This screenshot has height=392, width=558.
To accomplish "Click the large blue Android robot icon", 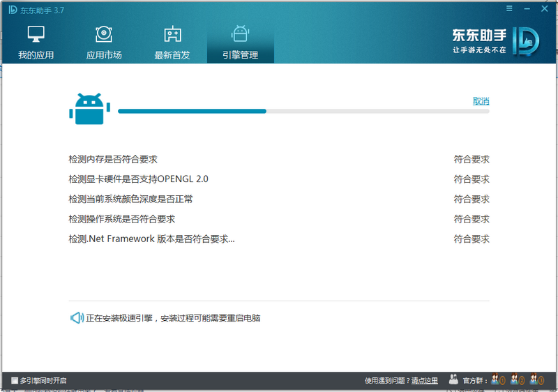I will pyautogui.click(x=90, y=109).
